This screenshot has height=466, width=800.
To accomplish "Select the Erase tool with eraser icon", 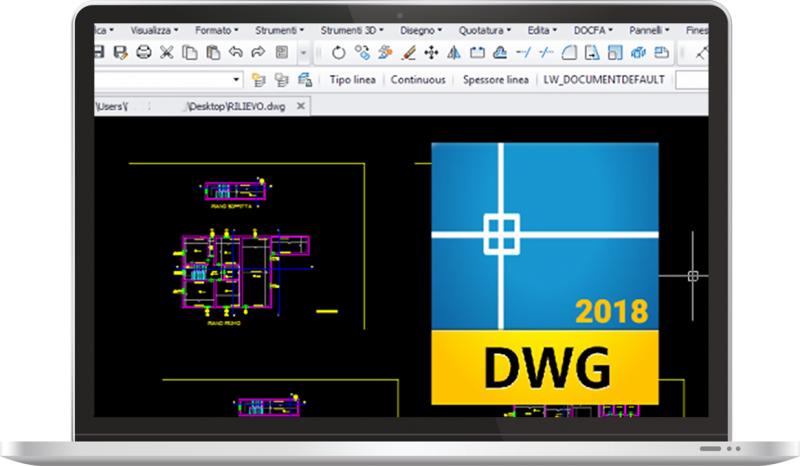I will click(408, 53).
